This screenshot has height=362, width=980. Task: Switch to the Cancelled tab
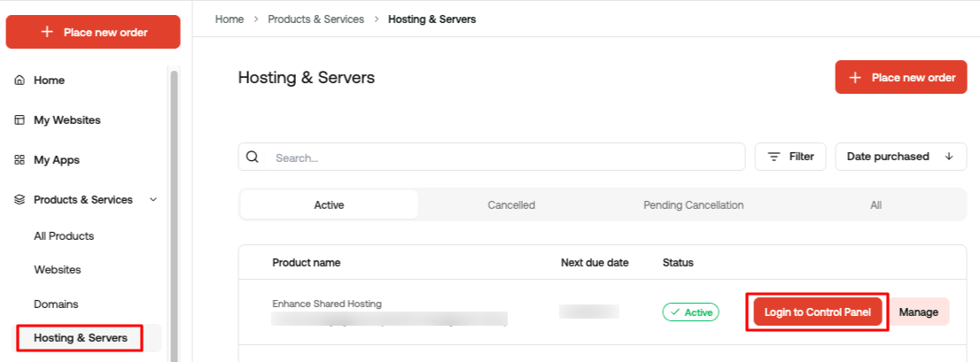click(x=511, y=204)
